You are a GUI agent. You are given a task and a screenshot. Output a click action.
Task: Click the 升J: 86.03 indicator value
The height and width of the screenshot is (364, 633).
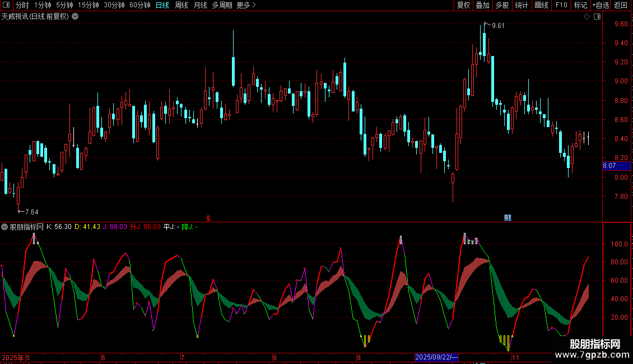pos(145,227)
